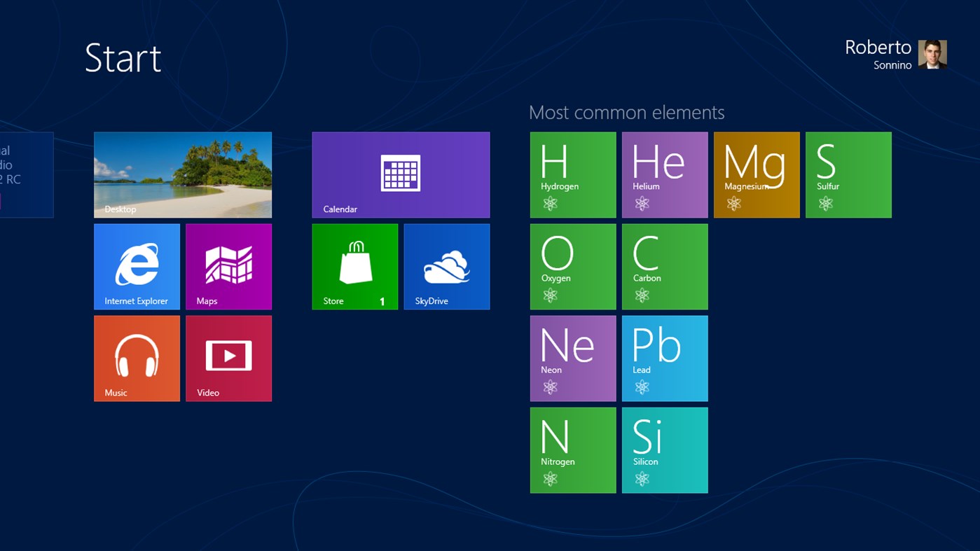Open the Music app
The height and width of the screenshot is (551, 980).
coord(137,358)
